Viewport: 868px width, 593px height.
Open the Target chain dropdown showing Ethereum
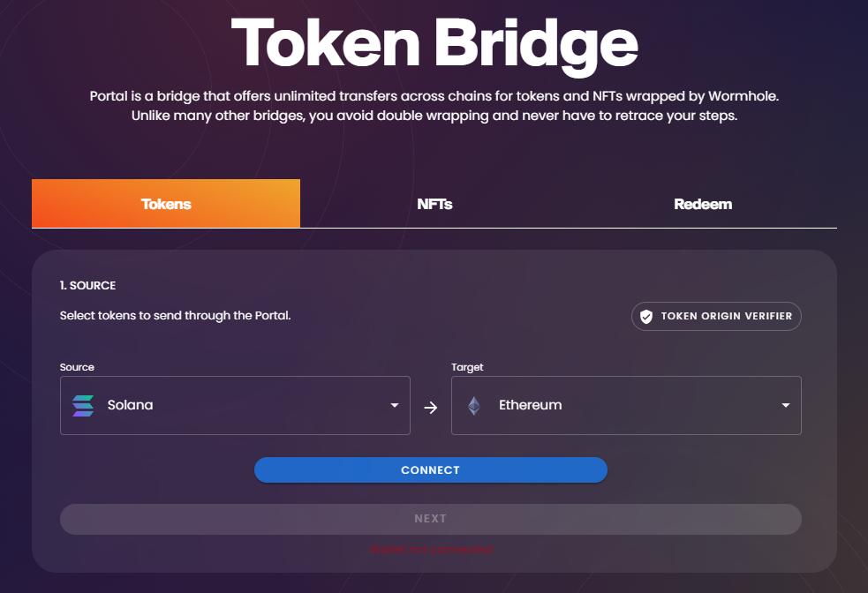pos(625,405)
